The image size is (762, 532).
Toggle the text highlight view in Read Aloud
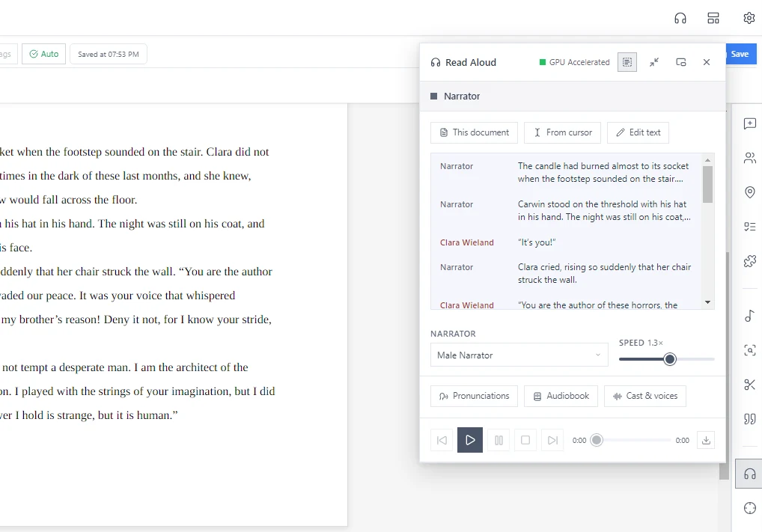point(627,62)
